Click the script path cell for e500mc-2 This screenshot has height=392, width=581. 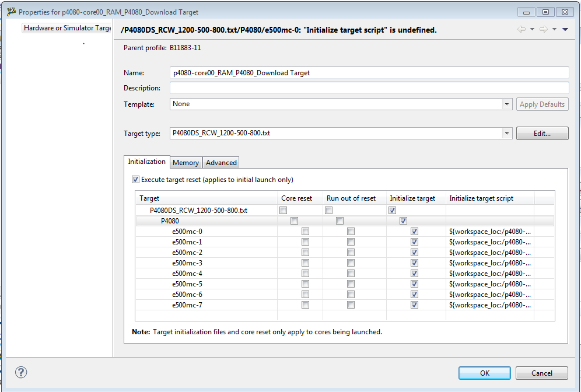(x=490, y=253)
